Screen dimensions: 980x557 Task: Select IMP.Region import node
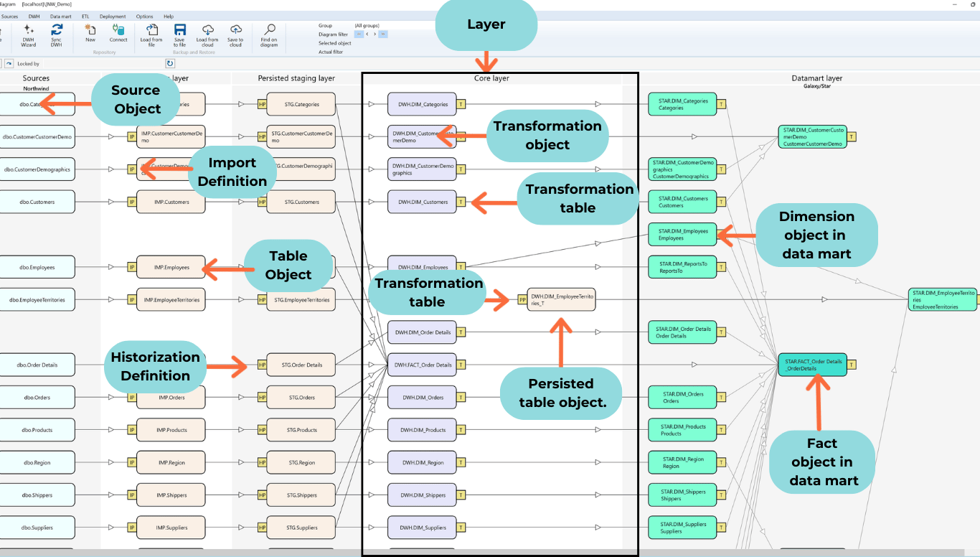point(171,463)
